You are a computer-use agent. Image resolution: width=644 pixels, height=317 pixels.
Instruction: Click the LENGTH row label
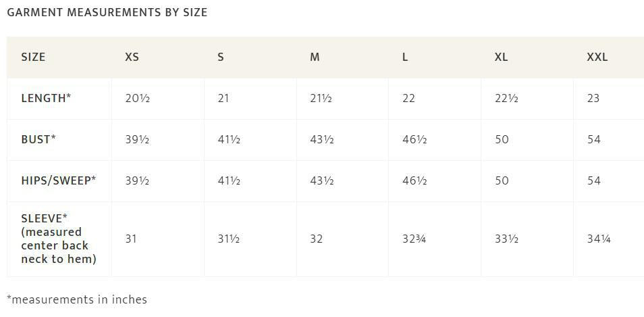[x=46, y=98]
